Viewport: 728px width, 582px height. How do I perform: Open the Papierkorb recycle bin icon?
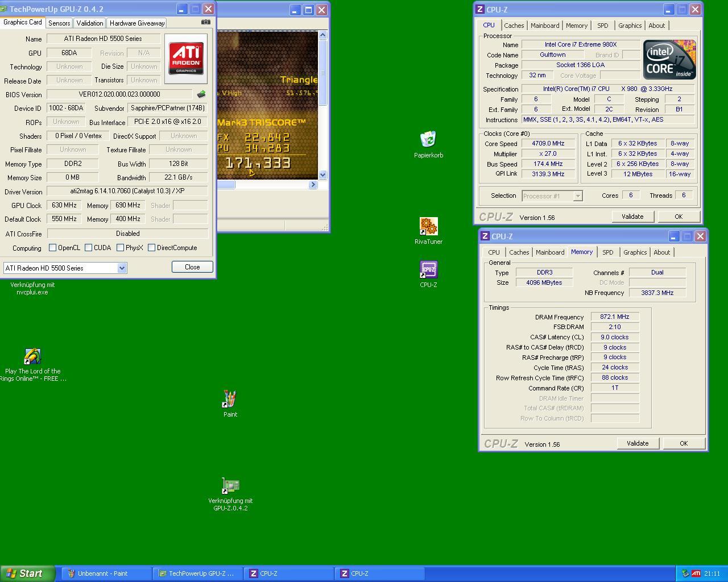(x=428, y=139)
